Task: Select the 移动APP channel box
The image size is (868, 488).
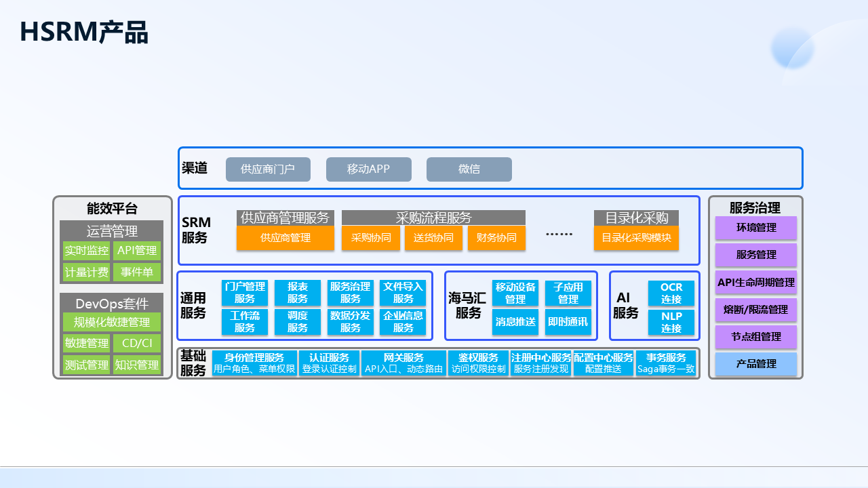Action: coord(368,169)
